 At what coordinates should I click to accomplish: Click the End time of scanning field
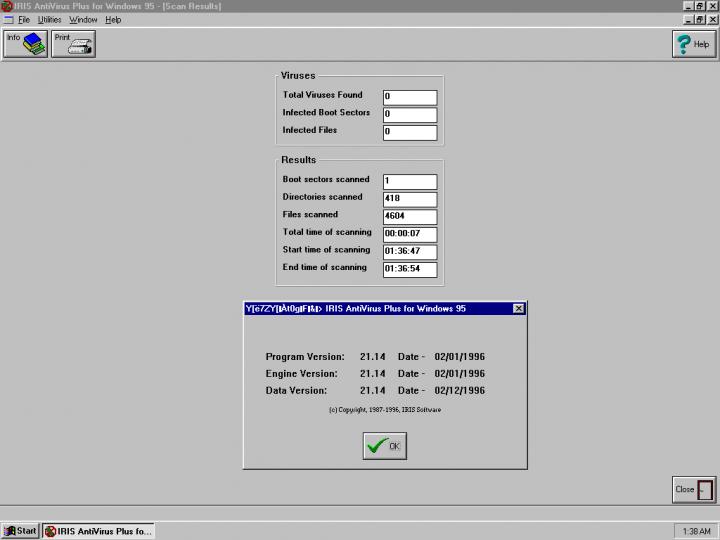(x=409, y=270)
